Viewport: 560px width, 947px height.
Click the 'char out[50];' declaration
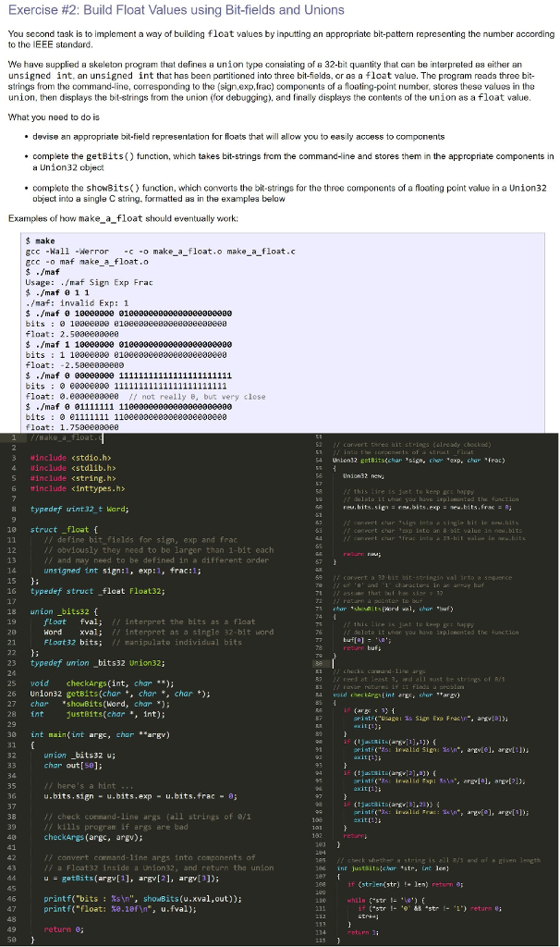click(x=73, y=766)
